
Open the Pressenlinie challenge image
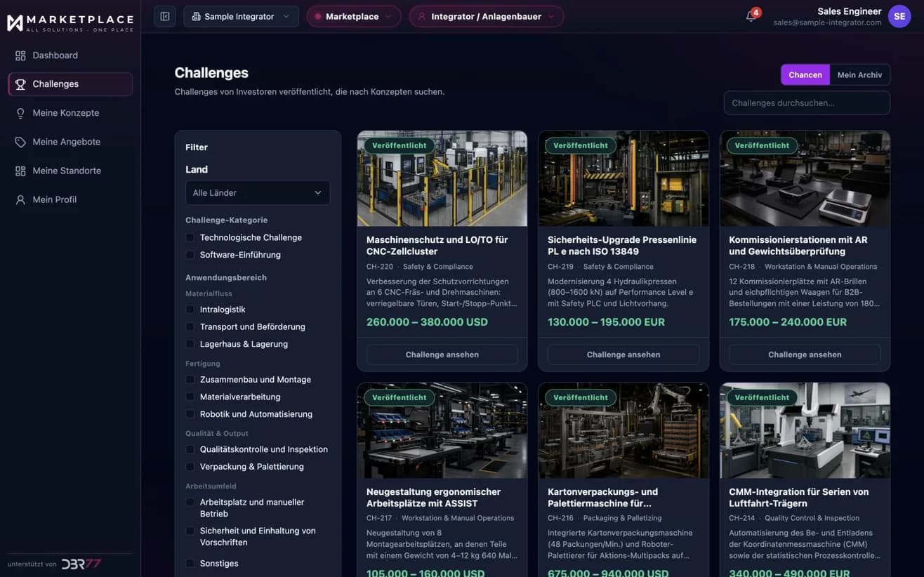[x=623, y=178]
